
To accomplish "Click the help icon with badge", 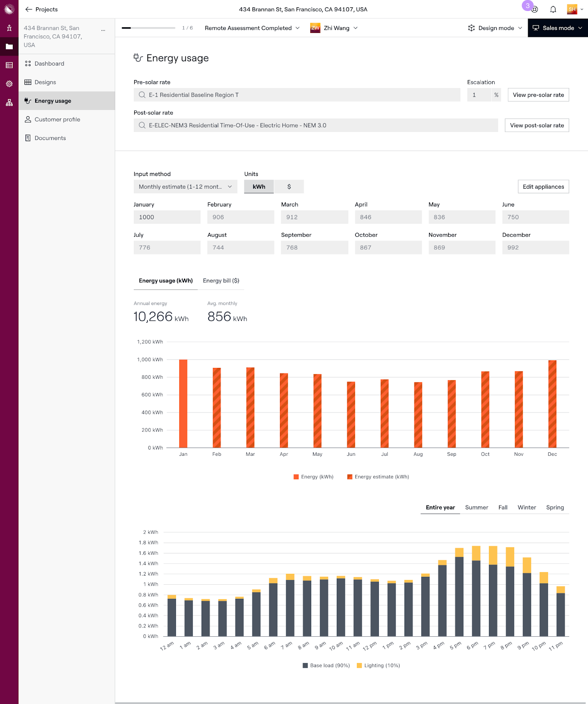I will tap(534, 9).
